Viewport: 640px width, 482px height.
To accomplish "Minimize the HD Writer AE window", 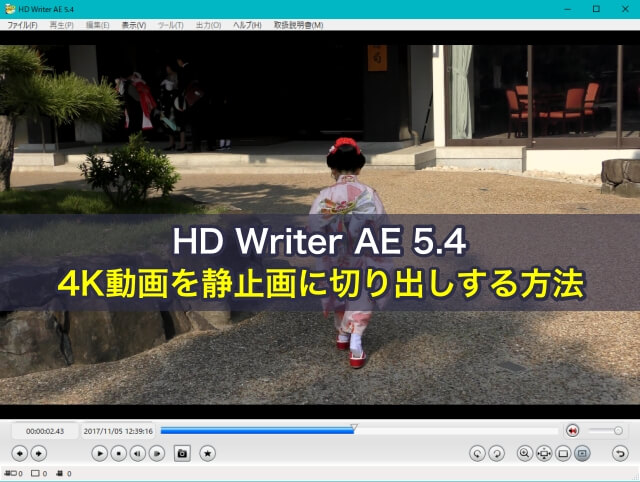I will 569,9.
